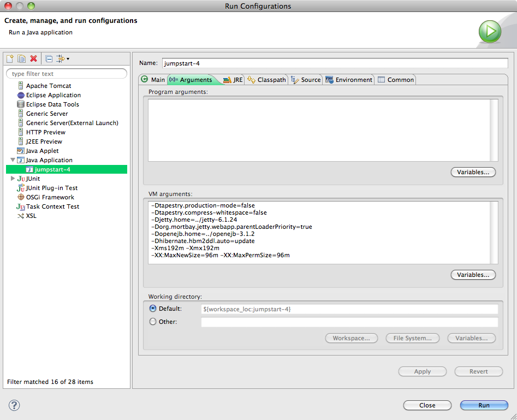Image resolution: width=517 pixels, height=420 pixels.
Task: Click the Duplicate configuration icon
Action: [x=21, y=59]
